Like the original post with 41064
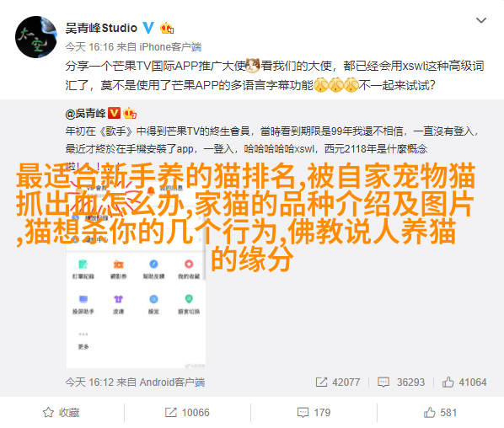Image resolution: width=504 pixels, height=428 pixels. click(464, 382)
